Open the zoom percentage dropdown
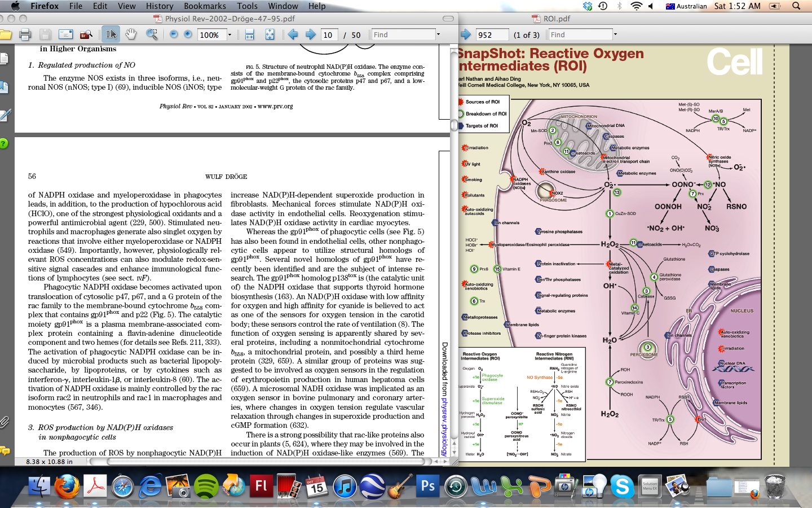This screenshot has height=508, width=812. point(230,35)
